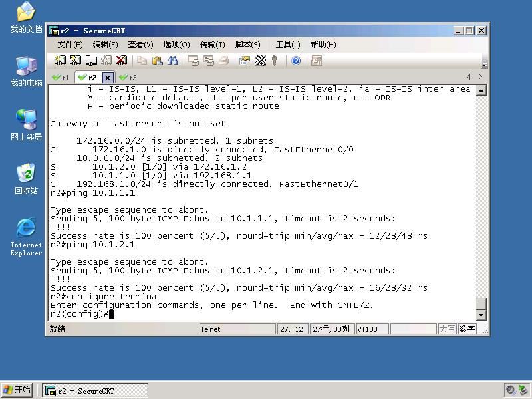Click the network system tray icon

point(524,390)
